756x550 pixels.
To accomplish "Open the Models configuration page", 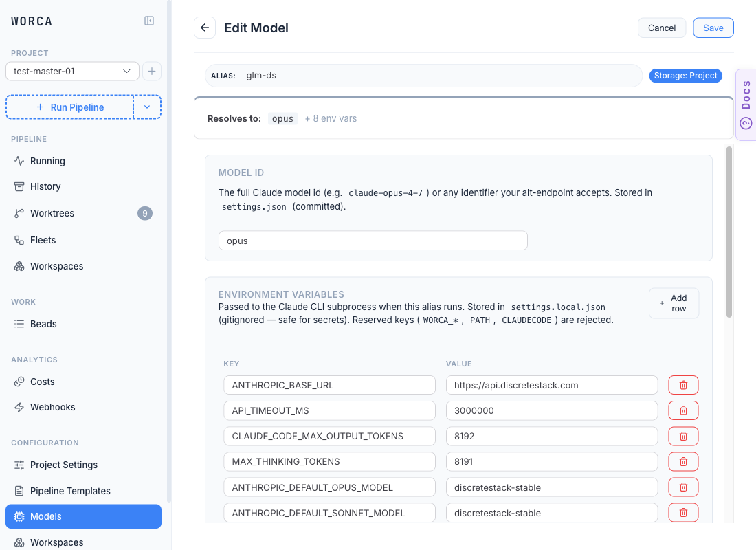I will pos(83,517).
